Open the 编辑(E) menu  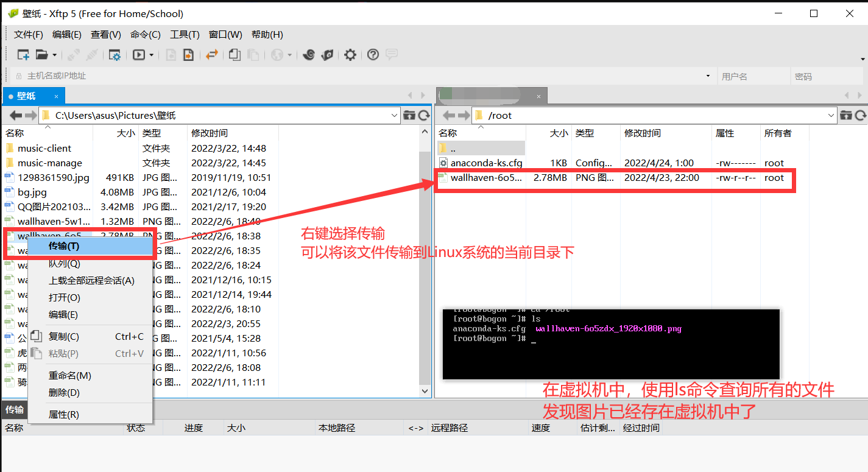coord(66,35)
